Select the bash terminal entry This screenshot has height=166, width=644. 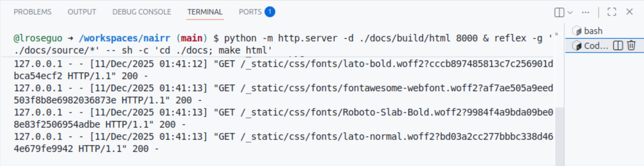[x=605, y=31]
